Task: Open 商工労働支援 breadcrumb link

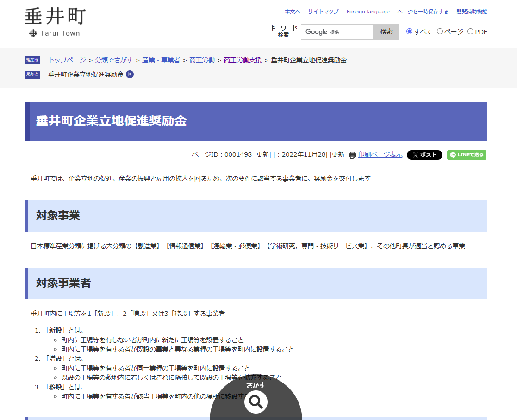Action: [243, 60]
